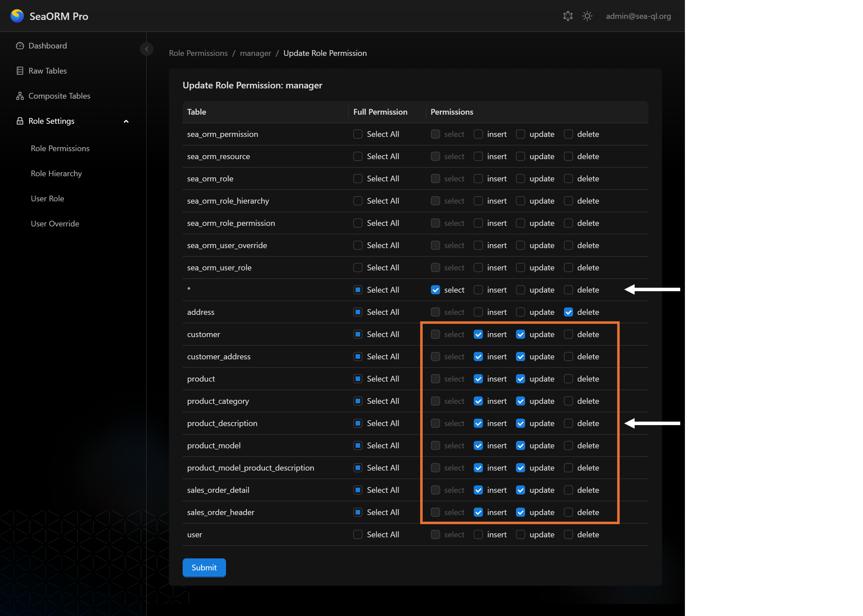Open admin@sea-ql.org account menu
The width and height of the screenshot is (863, 616).
[x=638, y=16]
